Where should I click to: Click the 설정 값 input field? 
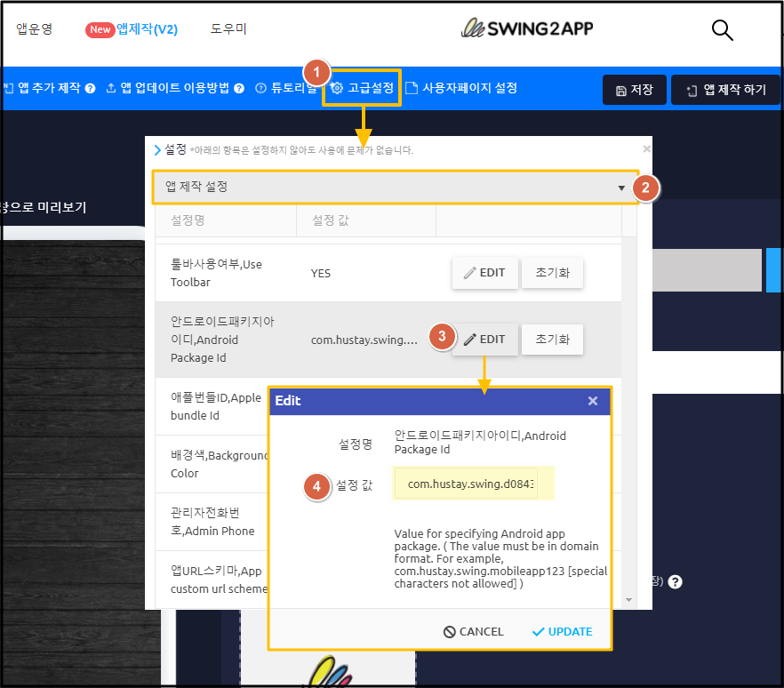click(473, 484)
